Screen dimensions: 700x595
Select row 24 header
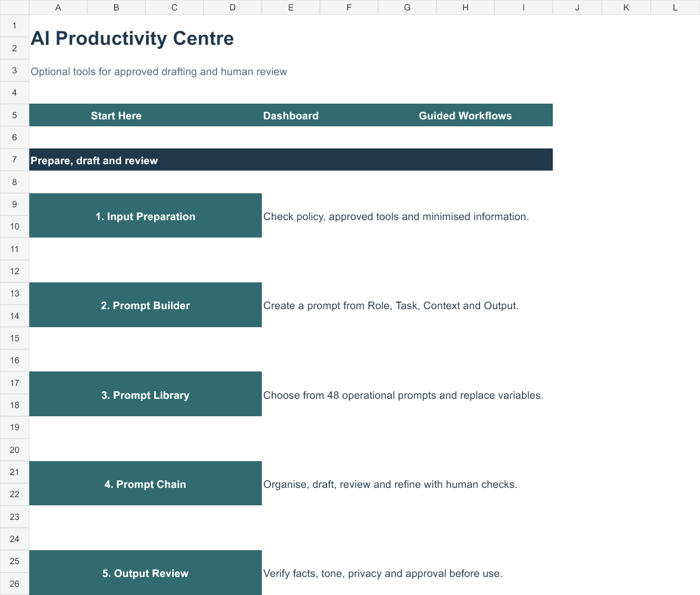(15, 539)
